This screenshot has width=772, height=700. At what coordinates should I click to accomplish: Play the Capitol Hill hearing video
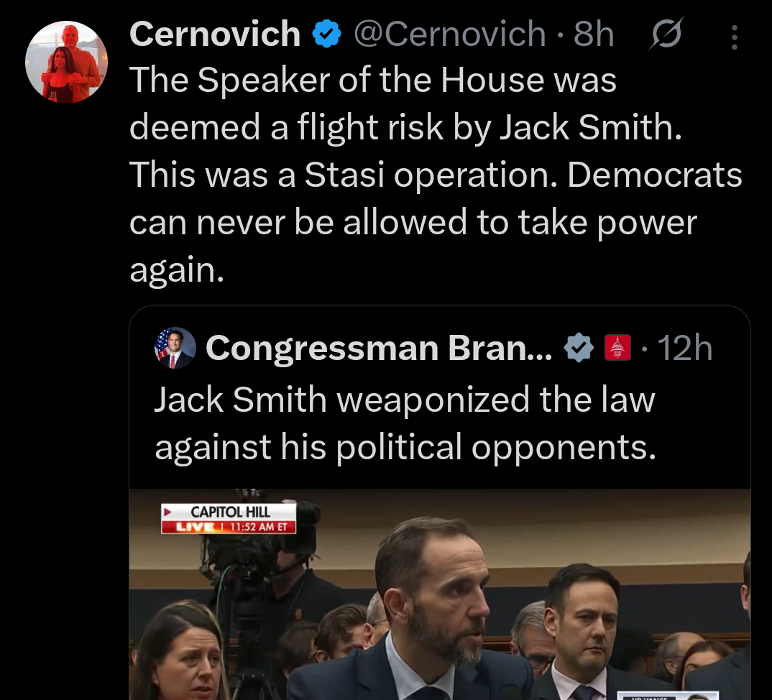tap(440, 594)
